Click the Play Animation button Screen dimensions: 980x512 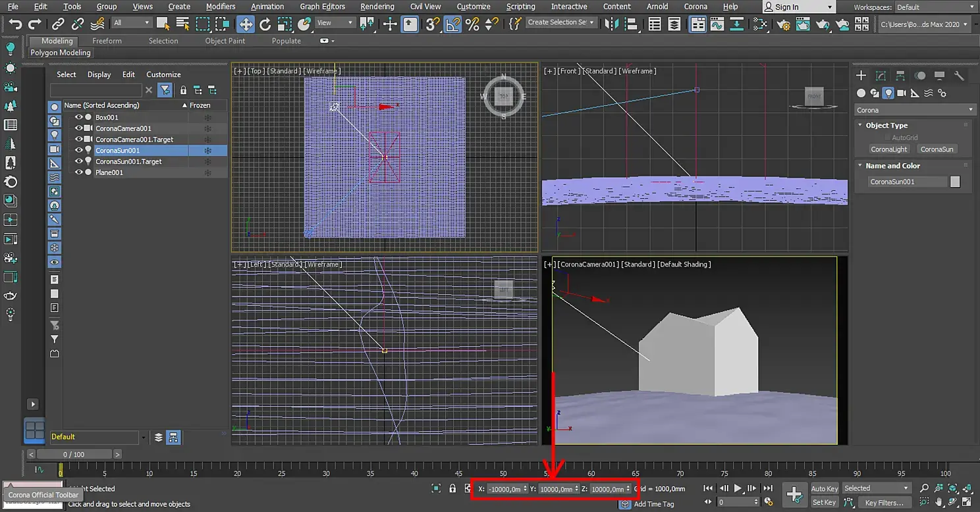[738, 488]
